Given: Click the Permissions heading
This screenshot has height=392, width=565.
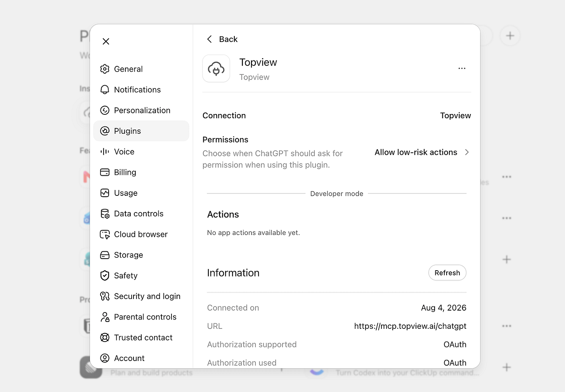Looking at the screenshot, I should click(x=225, y=140).
